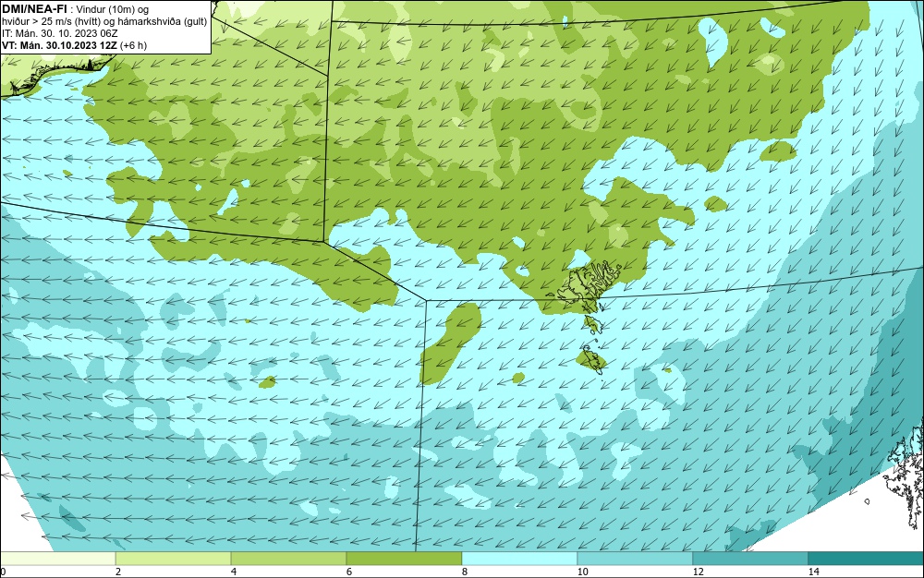Click the legend tick label '2'
924x578 pixels.
coord(118,572)
